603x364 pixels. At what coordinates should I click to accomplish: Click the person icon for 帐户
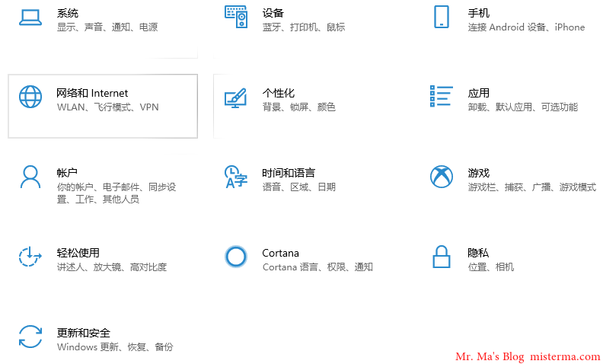[30, 177]
